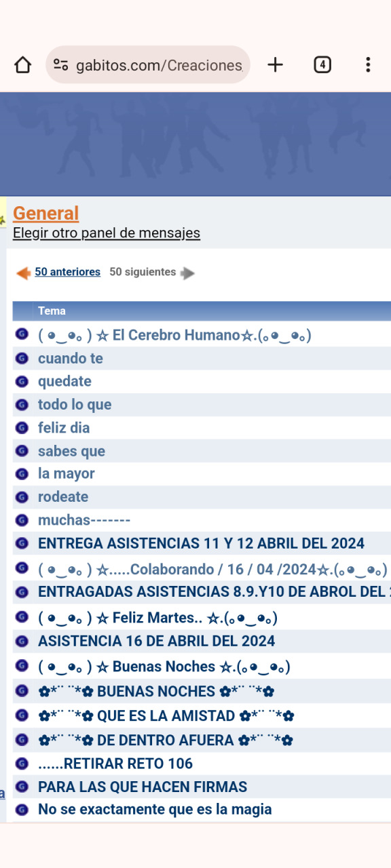This screenshot has height=868, width=391.
Task: Tap the gabitos.com address bar
Action: tap(148, 65)
